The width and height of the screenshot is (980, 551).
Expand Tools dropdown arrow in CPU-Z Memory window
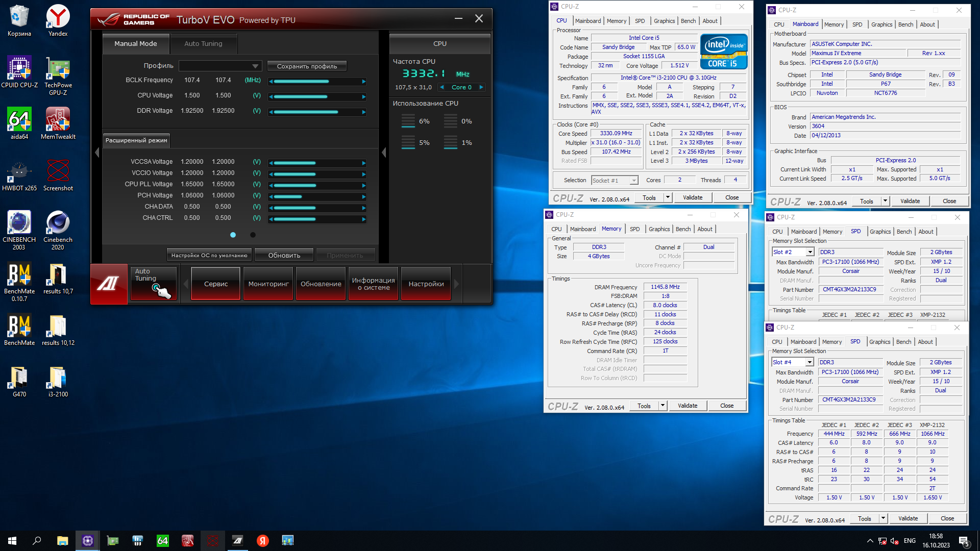tap(663, 406)
